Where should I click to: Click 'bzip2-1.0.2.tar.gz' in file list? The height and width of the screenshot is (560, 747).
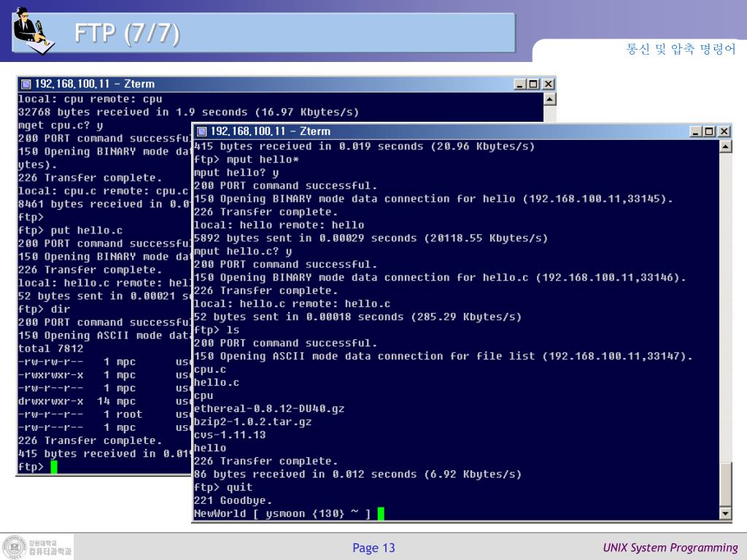[x=252, y=422]
